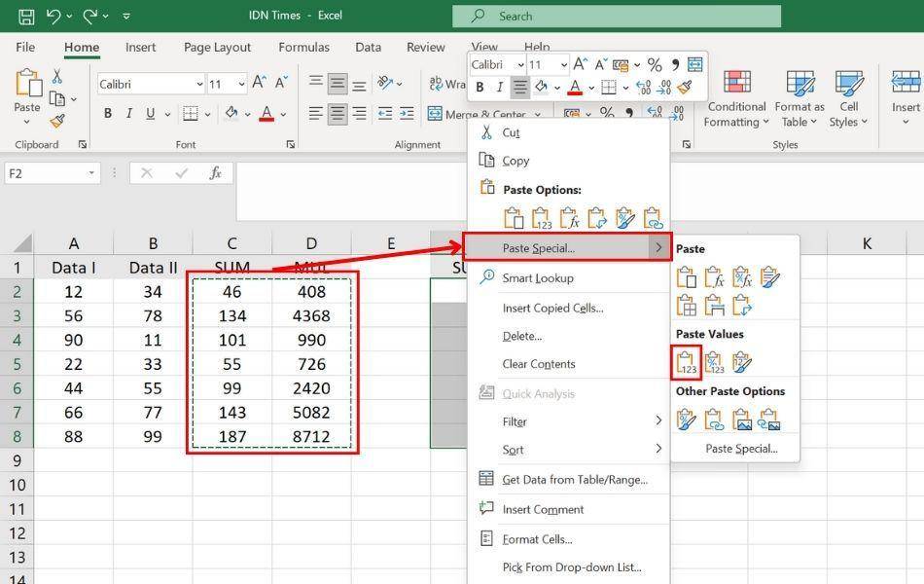Image resolution: width=924 pixels, height=584 pixels.
Task: Select Transpose icon in the Paste submenu
Action: click(742, 306)
